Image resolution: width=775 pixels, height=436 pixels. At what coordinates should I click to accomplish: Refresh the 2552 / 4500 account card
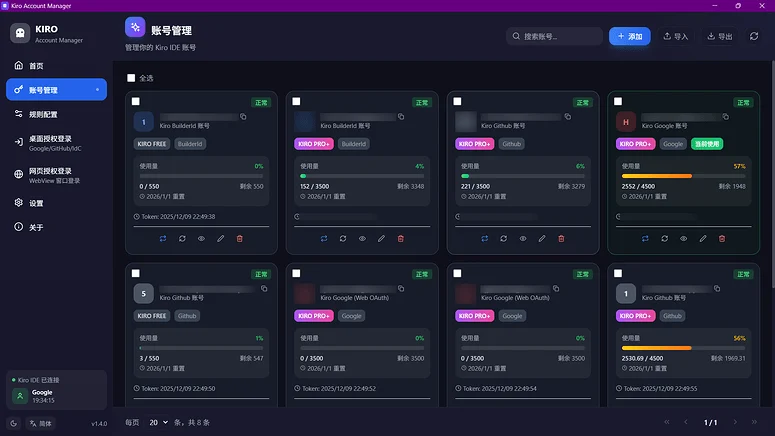point(664,239)
